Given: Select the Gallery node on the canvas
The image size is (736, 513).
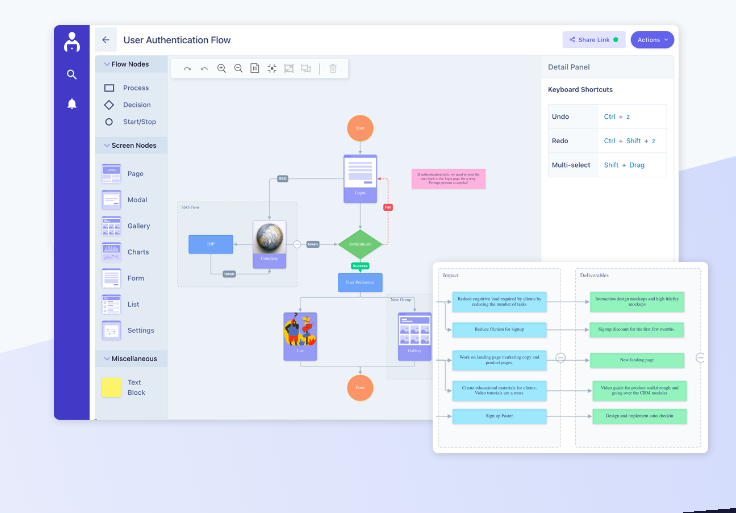Looking at the screenshot, I should [x=414, y=337].
